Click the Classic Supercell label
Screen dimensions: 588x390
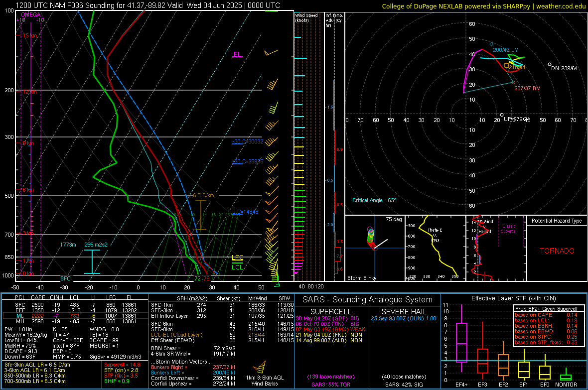pyautogui.click(x=509, y=229)
